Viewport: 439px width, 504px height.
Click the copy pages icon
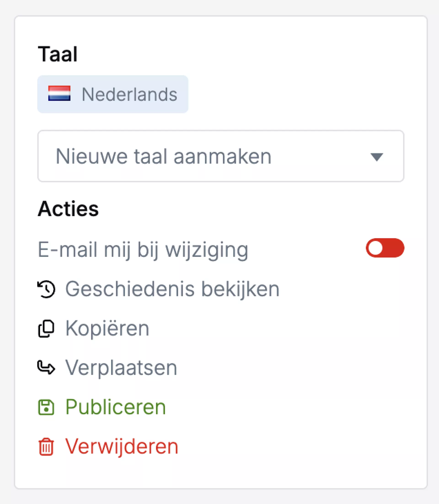click(x=46, y=329)
